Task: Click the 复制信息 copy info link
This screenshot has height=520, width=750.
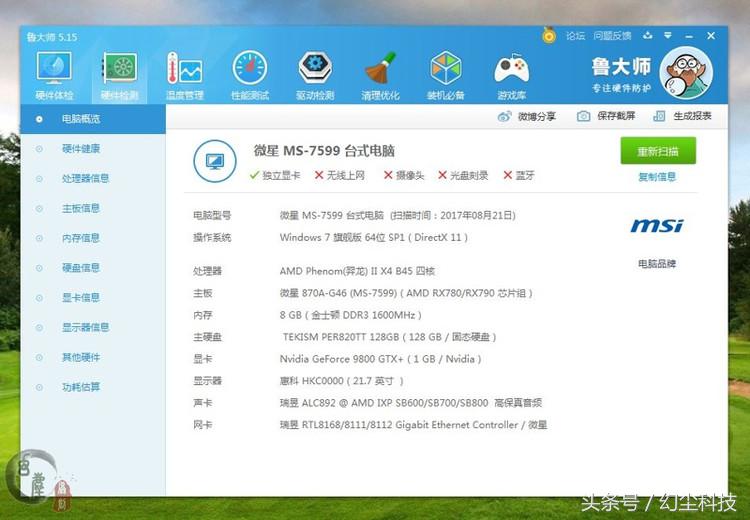Action: click(x=657, y=177)
